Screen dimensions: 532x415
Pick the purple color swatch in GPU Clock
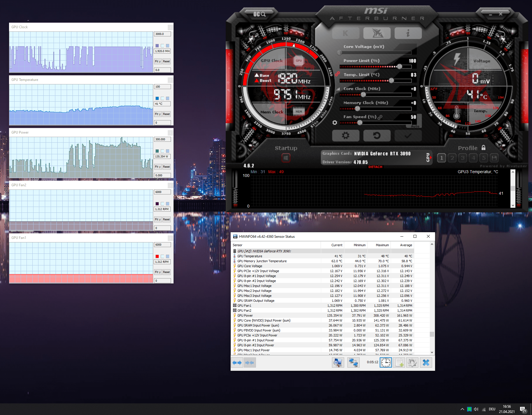(x=157, y=46)
